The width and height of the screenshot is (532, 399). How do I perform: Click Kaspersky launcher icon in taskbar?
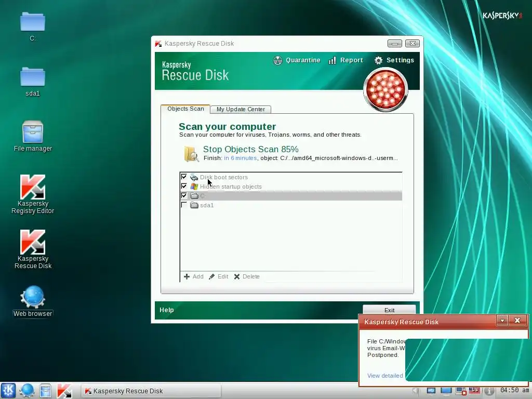[64, 391]
